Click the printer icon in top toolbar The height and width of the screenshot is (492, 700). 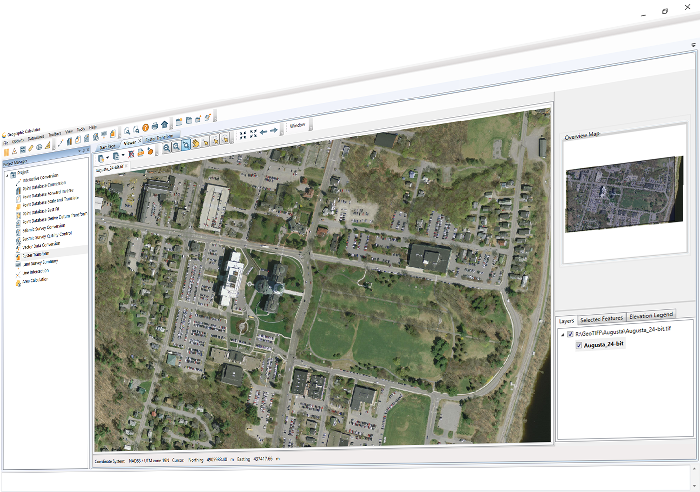point(155,126)
